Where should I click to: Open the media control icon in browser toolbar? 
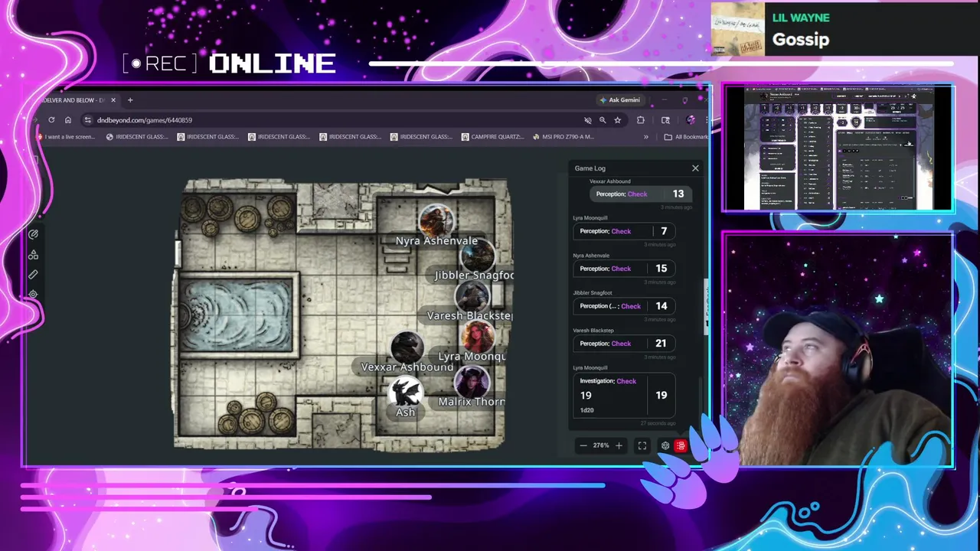click(x=665, y=120)
